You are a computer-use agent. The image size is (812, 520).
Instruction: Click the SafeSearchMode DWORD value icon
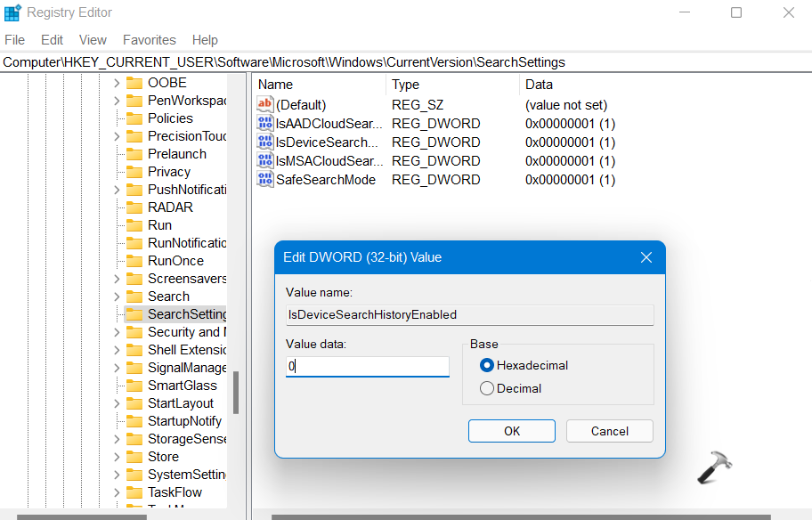[265, 180]
